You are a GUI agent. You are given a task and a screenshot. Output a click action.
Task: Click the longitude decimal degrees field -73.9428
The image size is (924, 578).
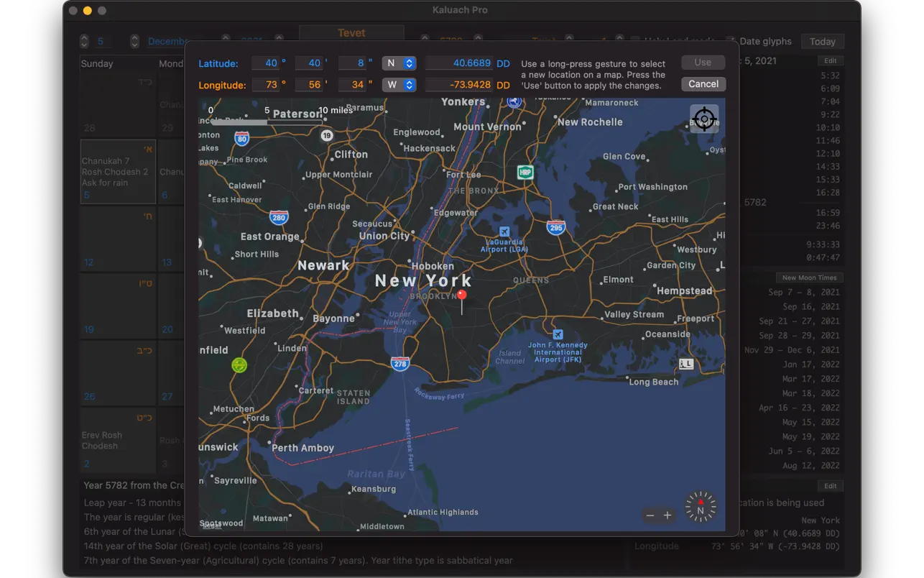click(x=458, y=85)
